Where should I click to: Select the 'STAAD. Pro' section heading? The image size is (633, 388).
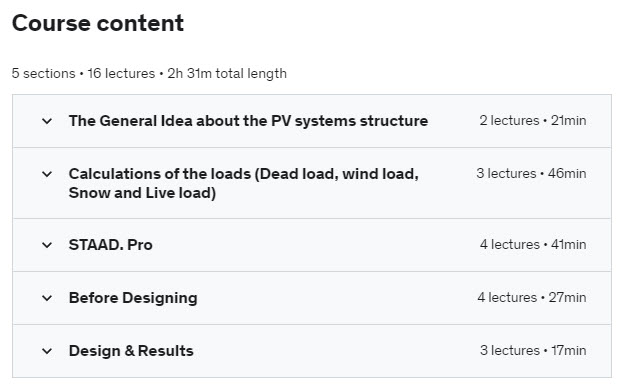[111, 245]
